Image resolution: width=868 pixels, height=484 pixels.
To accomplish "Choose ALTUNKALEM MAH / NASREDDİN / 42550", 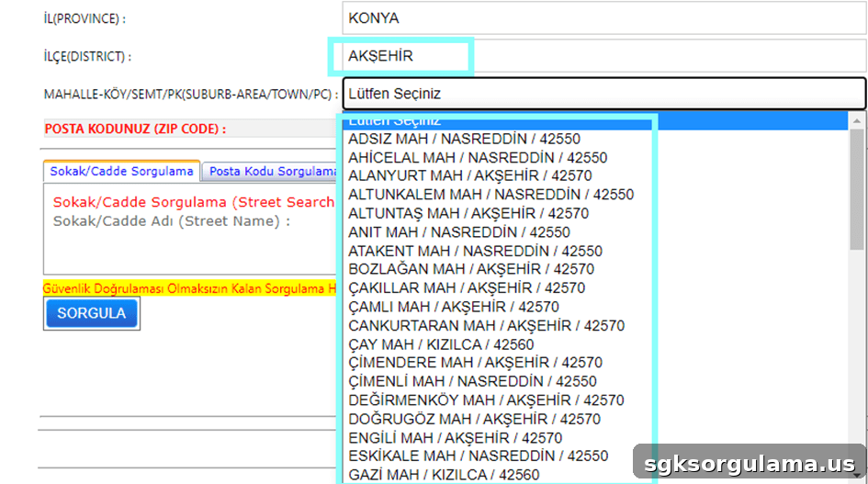I will [595, 195].
